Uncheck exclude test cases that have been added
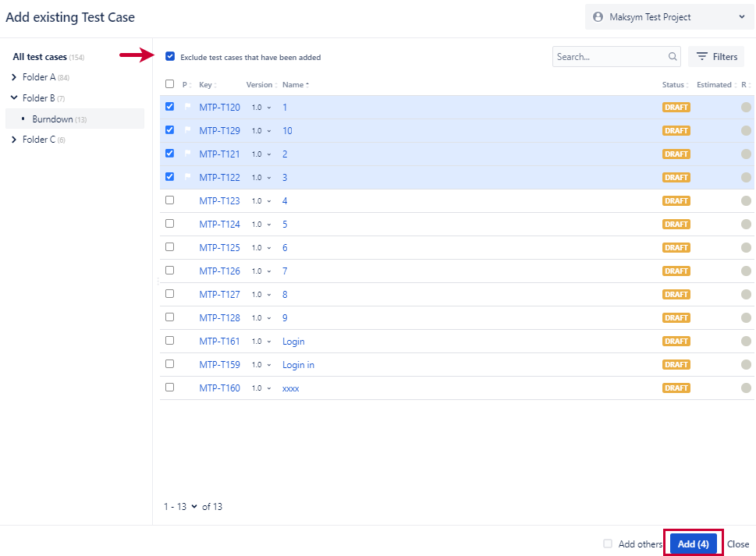Image resolution: width=756 pixels, height=556 pixels. 169,56
